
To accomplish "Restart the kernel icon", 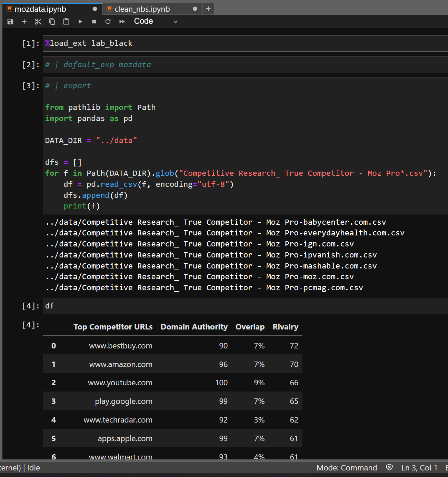I will [x=108, y=22].
